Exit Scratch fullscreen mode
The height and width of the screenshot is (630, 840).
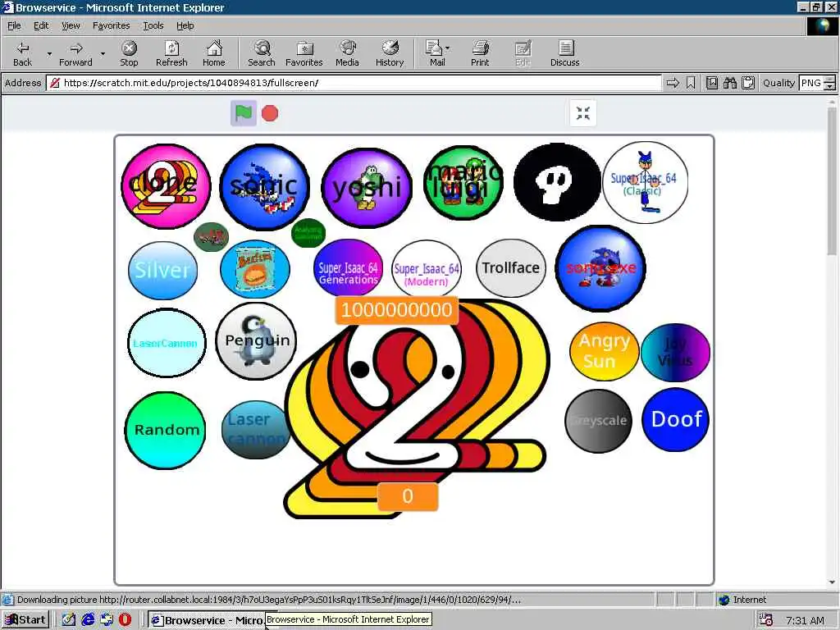(x=583, y=113)
